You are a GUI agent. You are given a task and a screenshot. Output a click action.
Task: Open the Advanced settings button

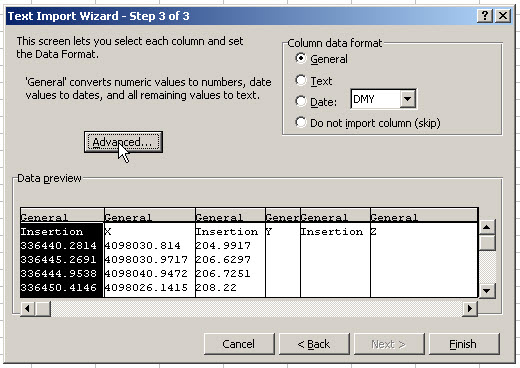(x=123, y=142)
